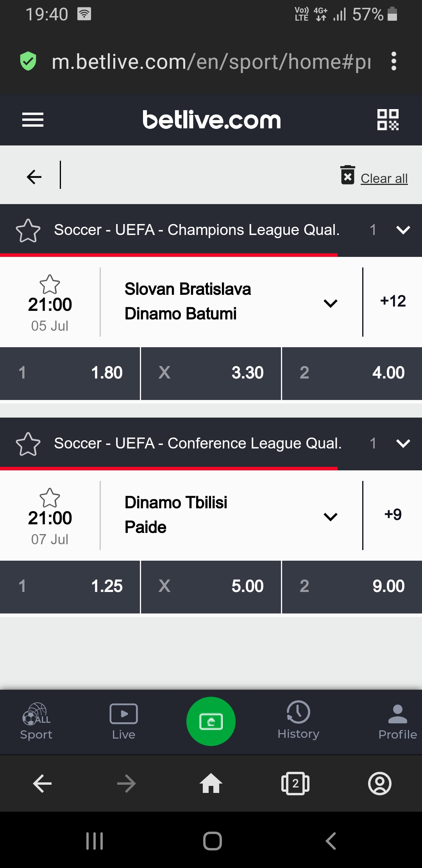
Task: Expand Slovan Bratislava vs Dinamo Batumi dropdown
Action: (x=331, y=303)
